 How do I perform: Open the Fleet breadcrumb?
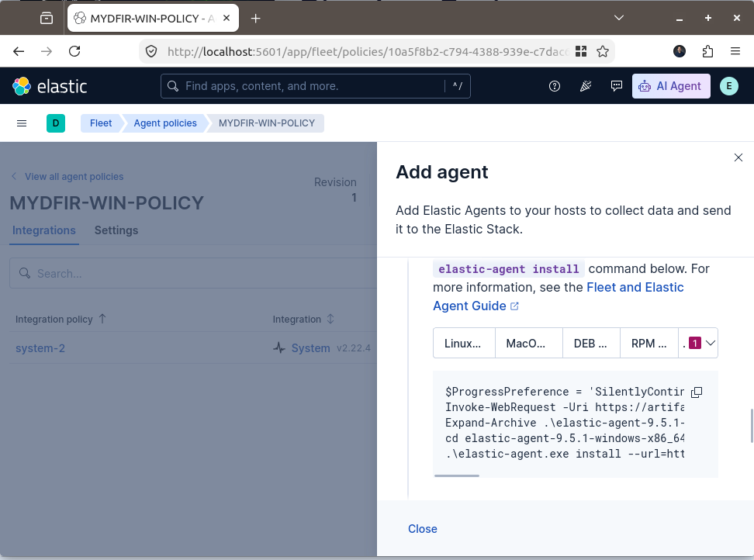(101, 123)
